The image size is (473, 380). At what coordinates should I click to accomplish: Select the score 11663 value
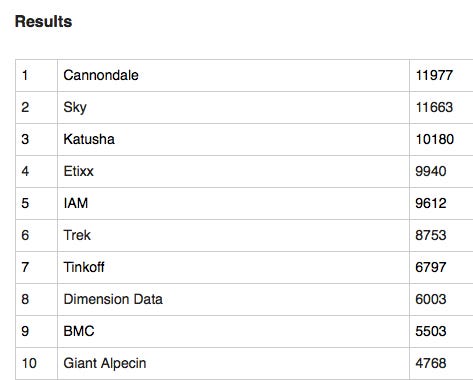(434, 107)
